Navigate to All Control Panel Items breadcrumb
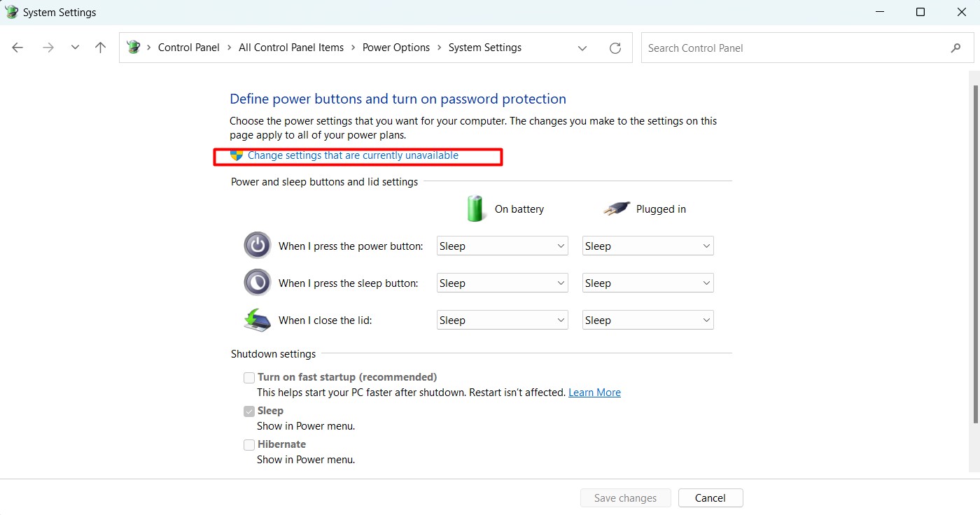 (291, 48)
